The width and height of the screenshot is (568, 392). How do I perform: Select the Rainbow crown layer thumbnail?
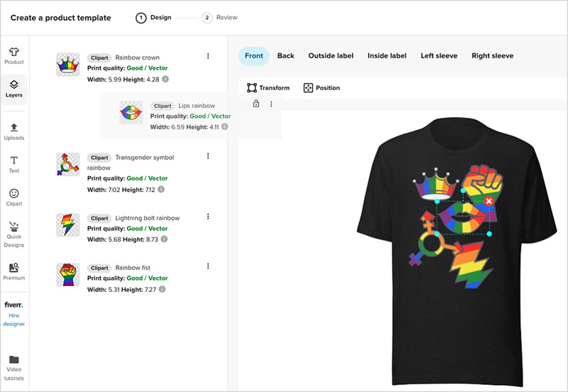[67, 65]
